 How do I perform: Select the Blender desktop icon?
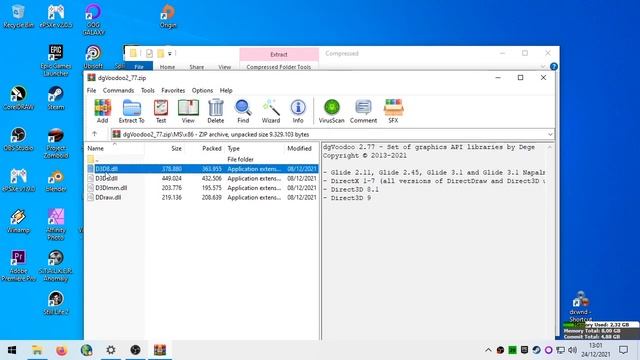[x=56, y=180]
